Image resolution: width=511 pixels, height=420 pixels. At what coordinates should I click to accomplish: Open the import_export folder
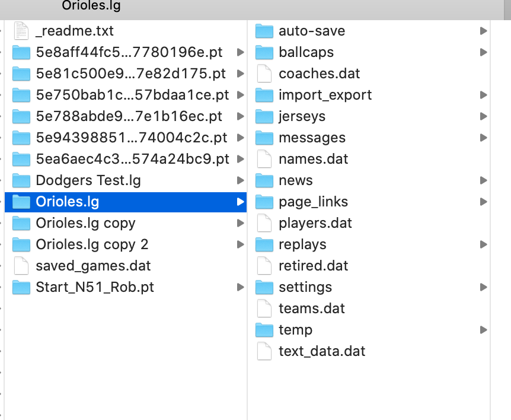click(x=325, y=95)
